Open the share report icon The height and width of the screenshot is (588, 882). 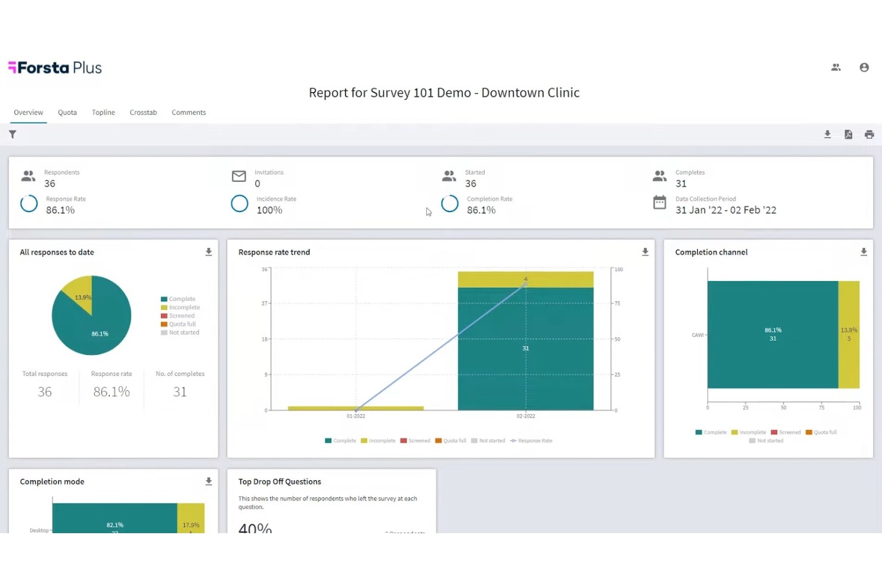[836, 67]
